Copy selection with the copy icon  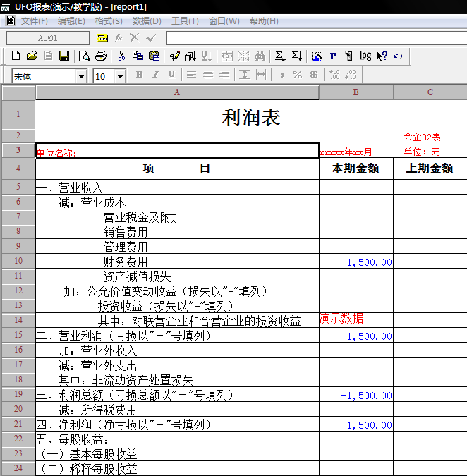point(138,56)
